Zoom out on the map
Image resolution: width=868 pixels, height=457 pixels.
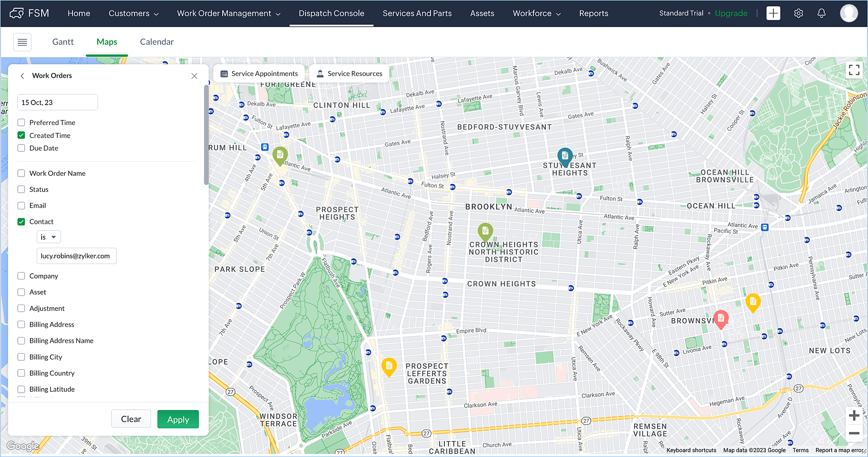[854, 433]
